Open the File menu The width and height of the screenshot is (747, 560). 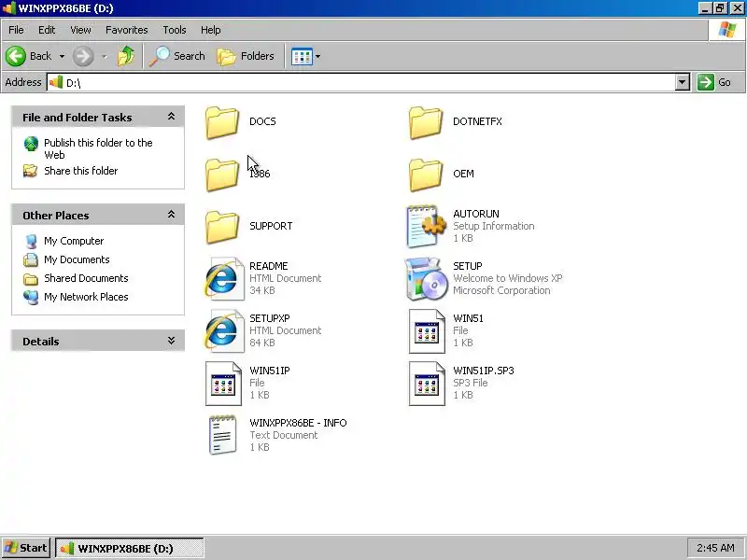click(x=16, y=30)
